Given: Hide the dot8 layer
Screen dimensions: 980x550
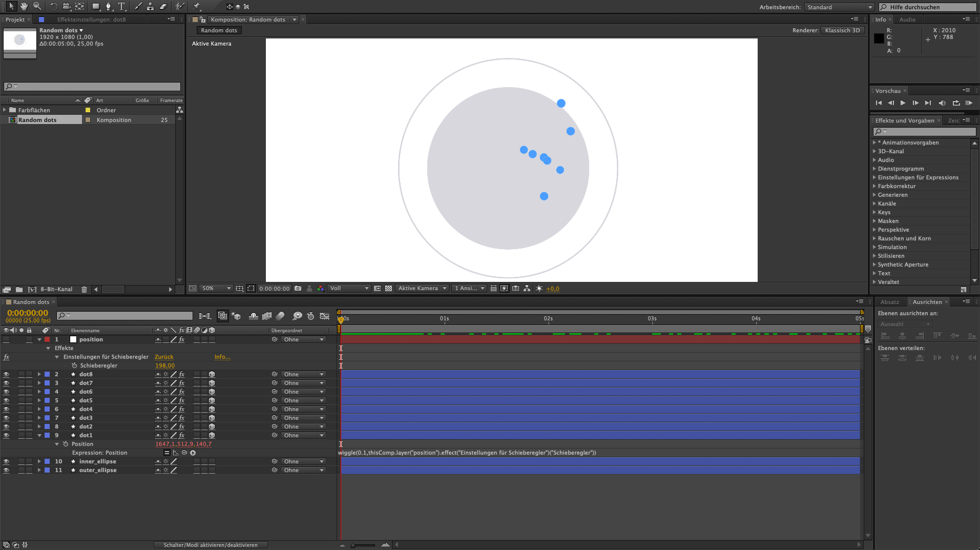Looking at the screenshot, I should [6, 375].
